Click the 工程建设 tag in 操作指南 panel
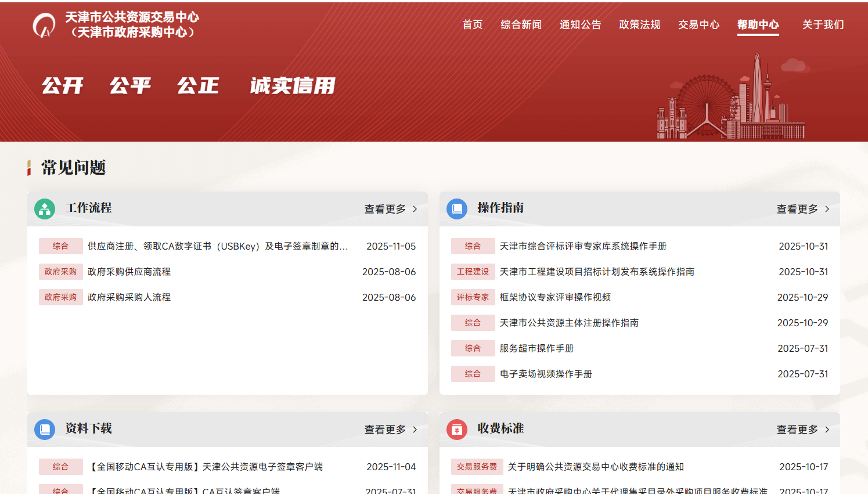 [x=473, y=271]
